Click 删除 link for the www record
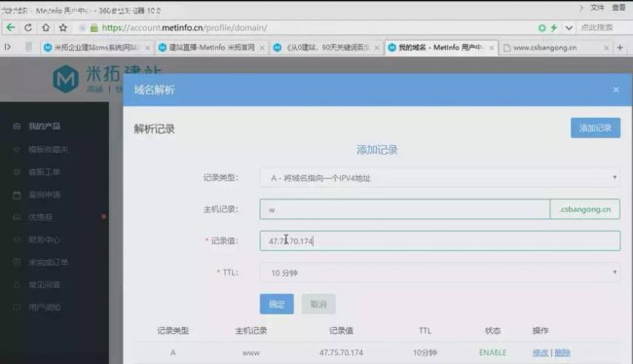Screen dimensions: 633x364 coord(562,352)
